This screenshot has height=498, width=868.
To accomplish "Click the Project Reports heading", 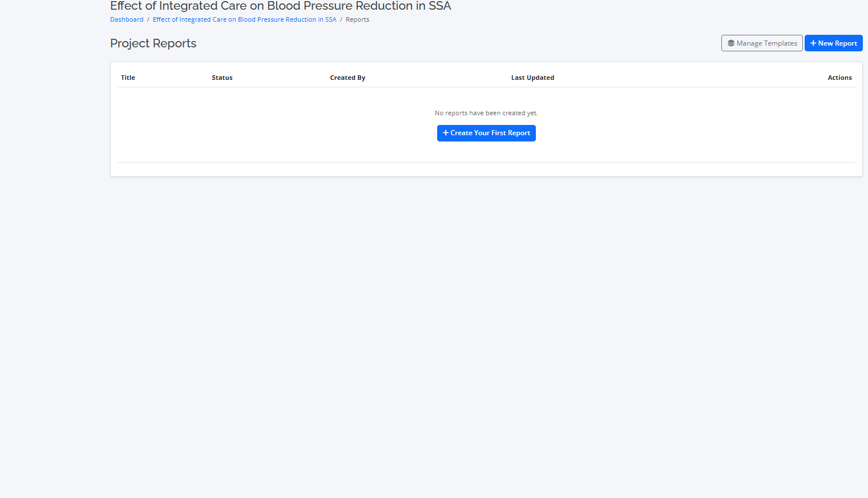I will coord(153,43).
